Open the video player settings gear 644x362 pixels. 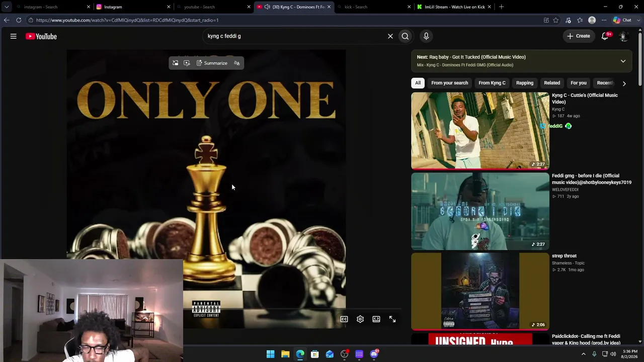coord(360,319)
